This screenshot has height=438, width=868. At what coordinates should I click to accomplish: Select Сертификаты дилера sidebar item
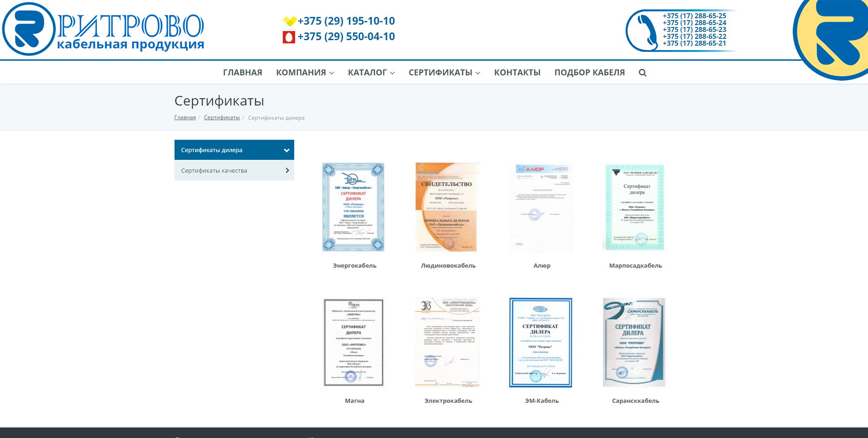point(234,150)
